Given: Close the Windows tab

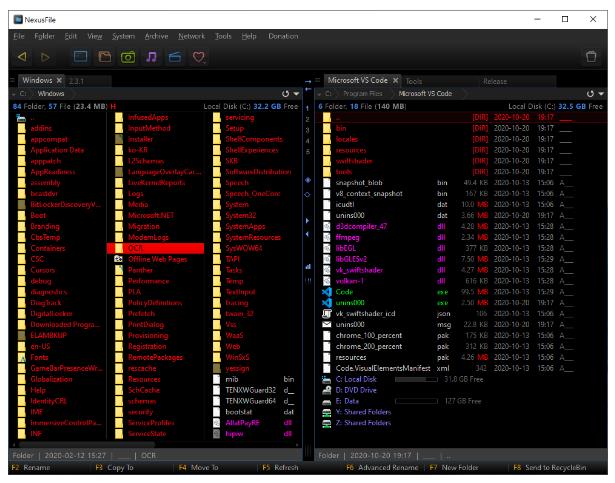Looking at the screenshot, I should pyautogui.click(x=59, y=80).
